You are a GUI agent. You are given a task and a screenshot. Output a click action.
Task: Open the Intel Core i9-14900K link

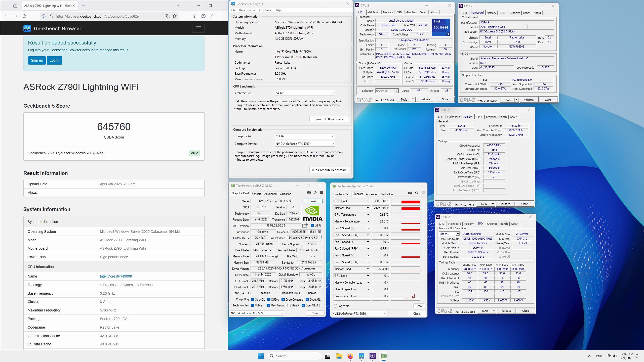[116, 276]
